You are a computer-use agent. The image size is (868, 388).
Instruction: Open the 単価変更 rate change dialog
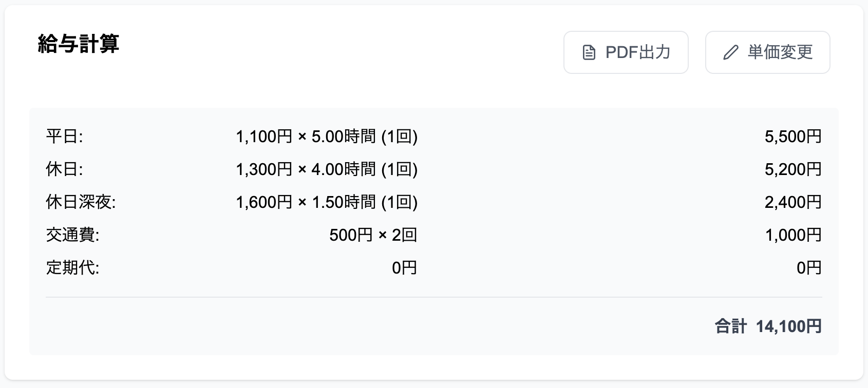[767, 52]
